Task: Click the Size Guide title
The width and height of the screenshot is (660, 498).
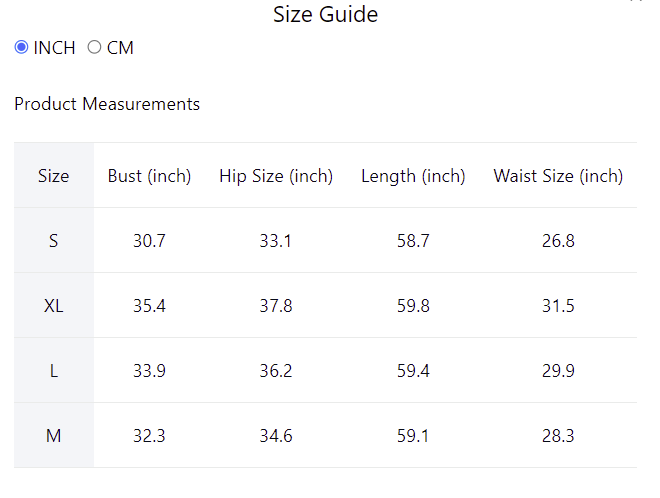Action: pos(325,14)
